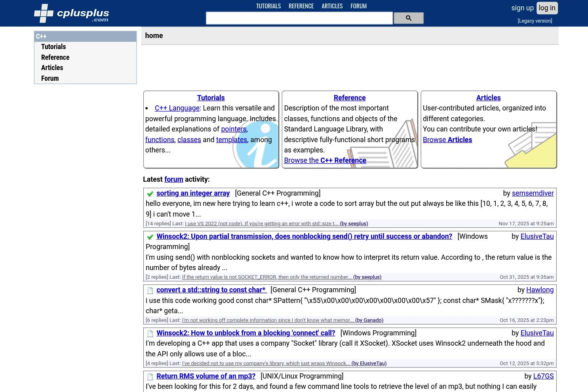
Task: Follow the Browse the C++ Reference link
Action: click(325, 160)
